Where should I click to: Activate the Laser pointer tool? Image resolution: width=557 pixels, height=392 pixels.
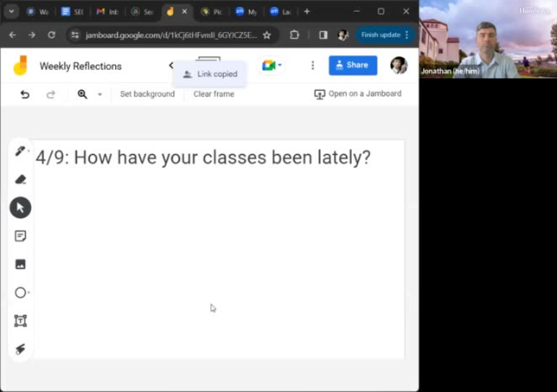tap(21, 349)
